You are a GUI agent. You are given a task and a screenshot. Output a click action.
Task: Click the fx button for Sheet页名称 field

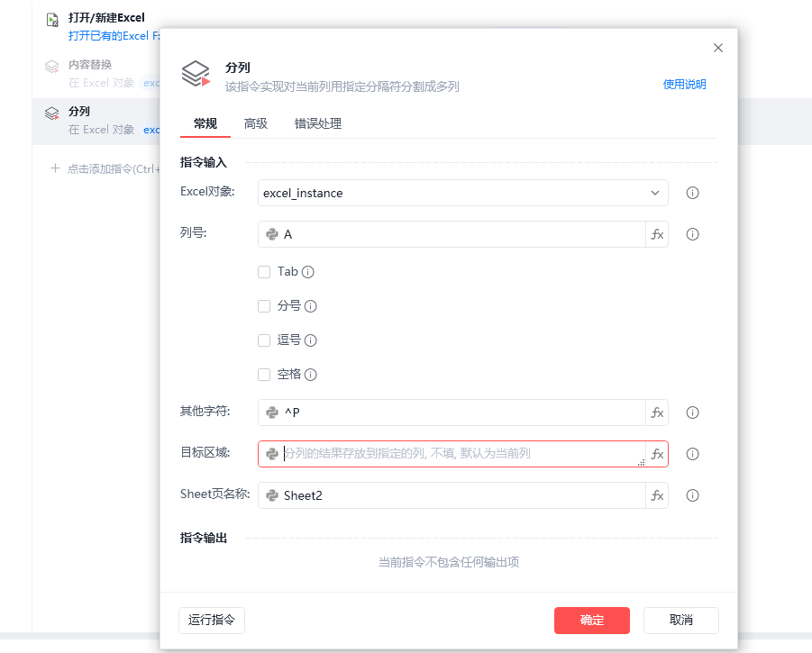click(x=657, y=495)
